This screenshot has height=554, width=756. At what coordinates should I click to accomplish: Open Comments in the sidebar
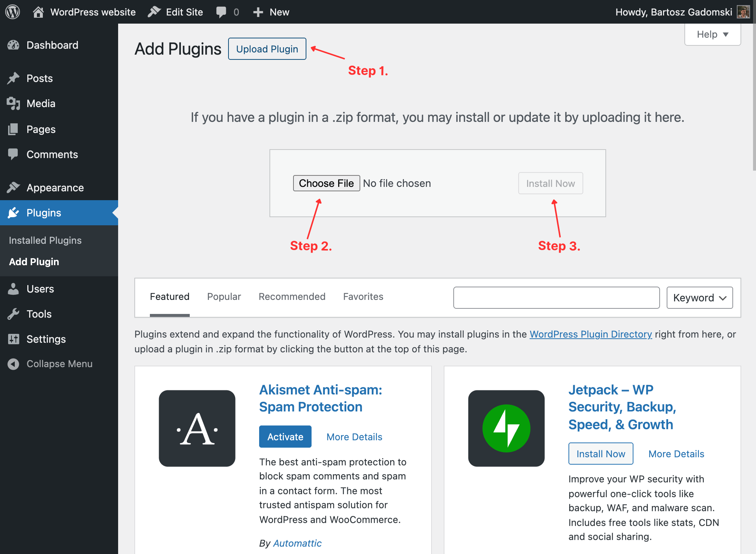(x=59, y=154)
